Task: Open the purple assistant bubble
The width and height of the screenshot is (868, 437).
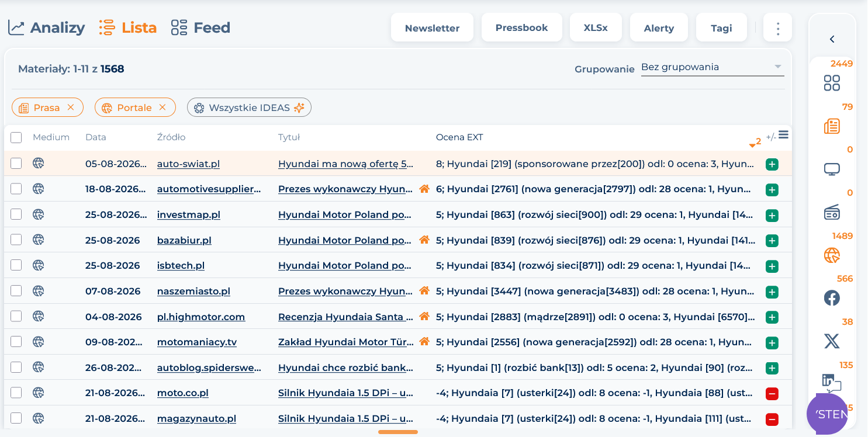Action: click(827, 414)
